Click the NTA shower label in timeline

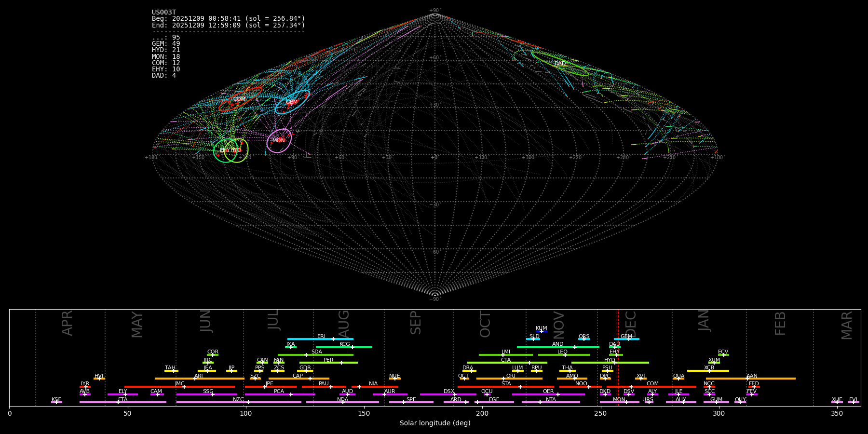[551, 400]
